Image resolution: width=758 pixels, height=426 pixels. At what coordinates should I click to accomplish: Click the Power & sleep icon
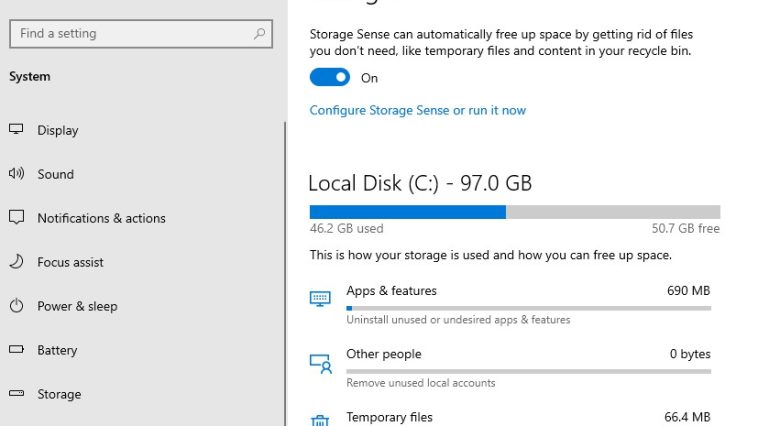tap(16, 306)
